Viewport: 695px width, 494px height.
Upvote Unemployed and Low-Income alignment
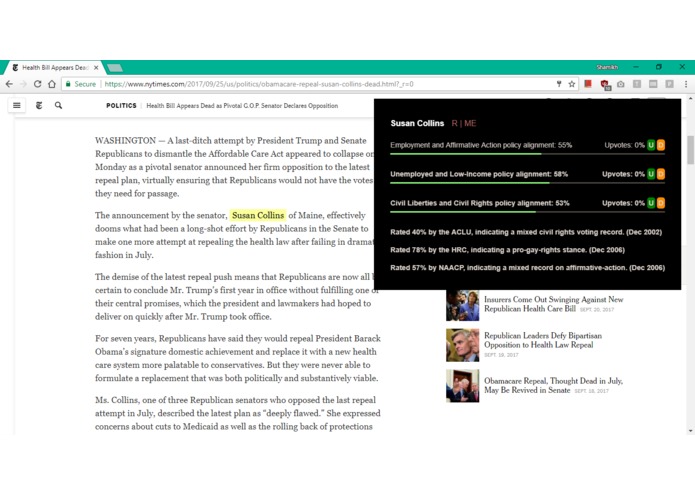(651, 174)
